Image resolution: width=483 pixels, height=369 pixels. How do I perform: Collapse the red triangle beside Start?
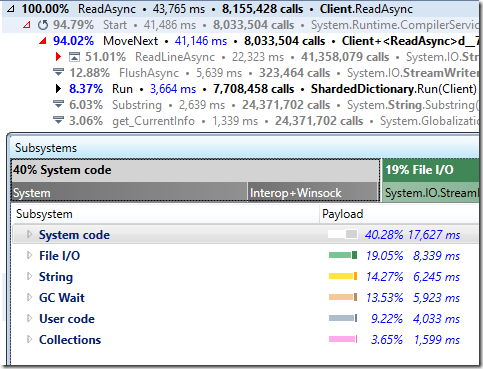coord(27,25)
